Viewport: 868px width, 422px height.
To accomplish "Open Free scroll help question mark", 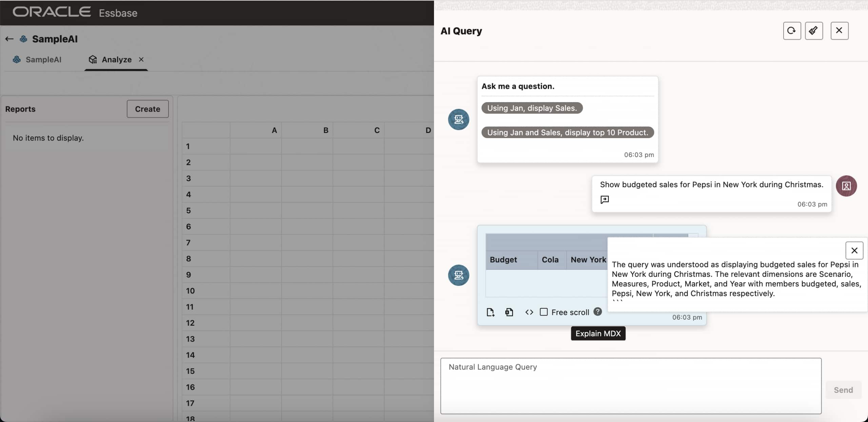I will click(597, 312).
